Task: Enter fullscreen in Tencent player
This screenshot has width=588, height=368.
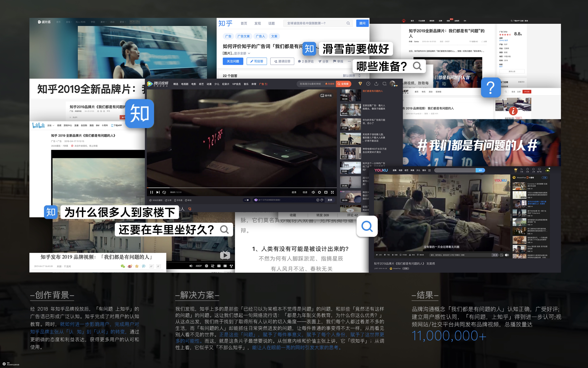Action: coord(332,192)
